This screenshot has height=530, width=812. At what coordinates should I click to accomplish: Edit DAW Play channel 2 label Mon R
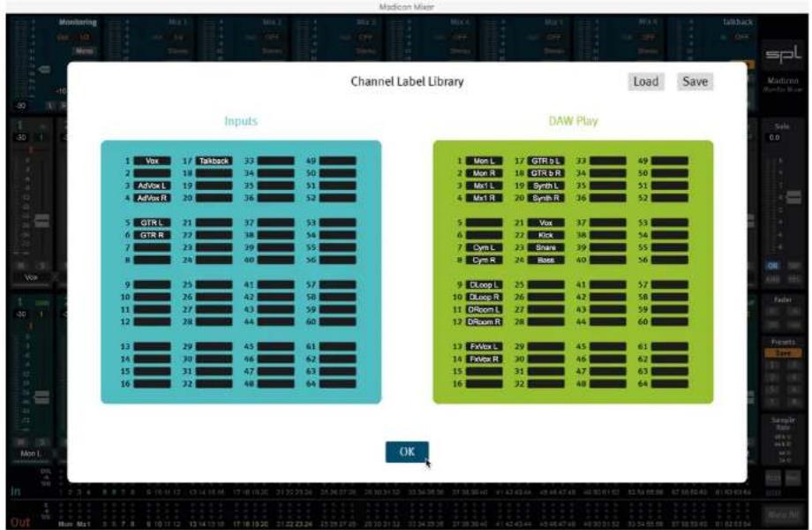click(x=485, y=173)
